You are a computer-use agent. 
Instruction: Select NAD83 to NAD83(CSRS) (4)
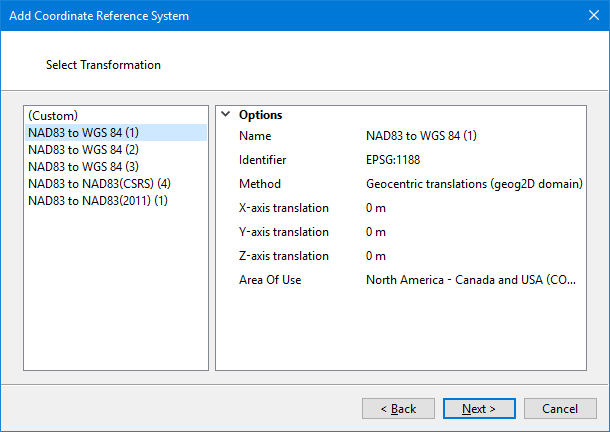pos(99,184)
